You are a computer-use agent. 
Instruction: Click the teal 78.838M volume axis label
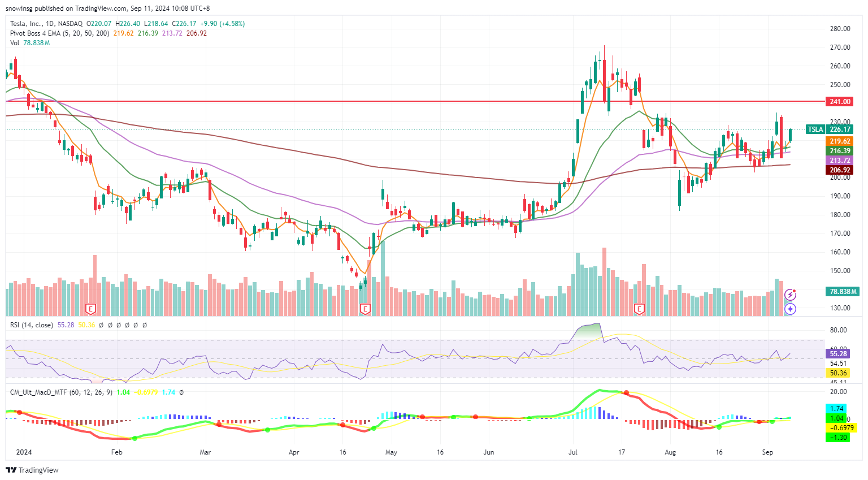(x=842, y=292)
